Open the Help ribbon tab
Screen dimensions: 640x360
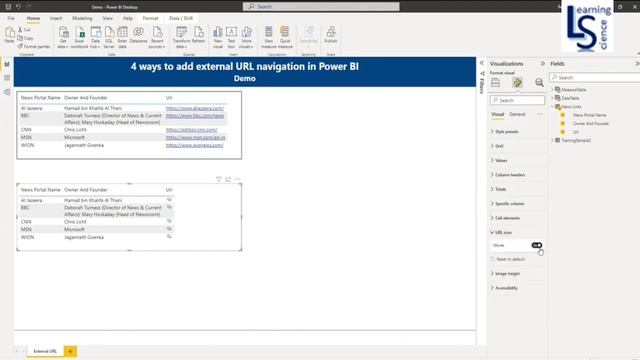click(128, 18)
